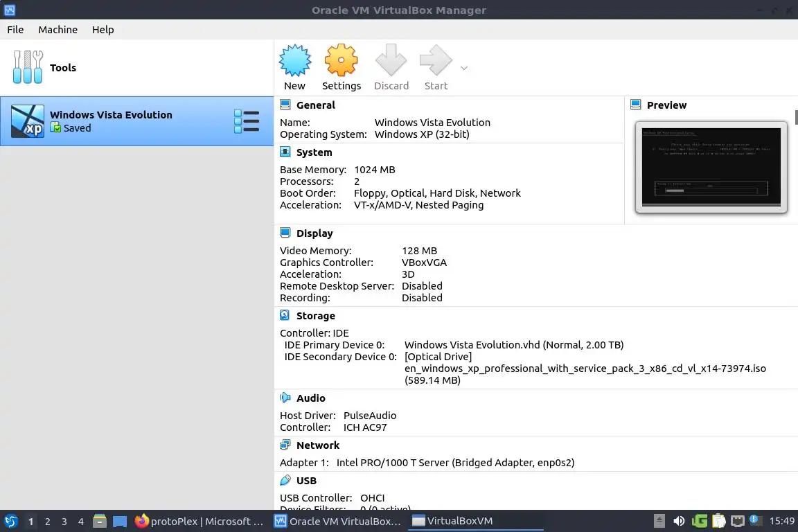The height and width of the screenshot is (532, 798).
Task: Click the 'OHCI' USB controller value
Action: (373, 498)
